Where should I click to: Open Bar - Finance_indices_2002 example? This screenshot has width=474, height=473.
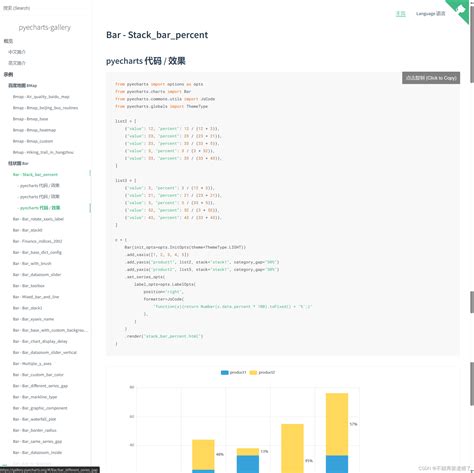point(38,241)
